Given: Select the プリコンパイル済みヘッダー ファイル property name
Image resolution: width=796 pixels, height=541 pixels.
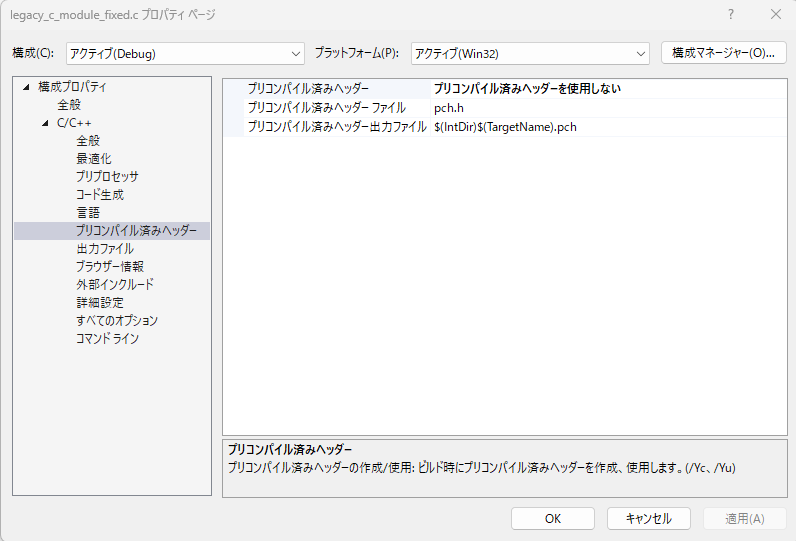Looking at the screenshot, I should (326, 108).
